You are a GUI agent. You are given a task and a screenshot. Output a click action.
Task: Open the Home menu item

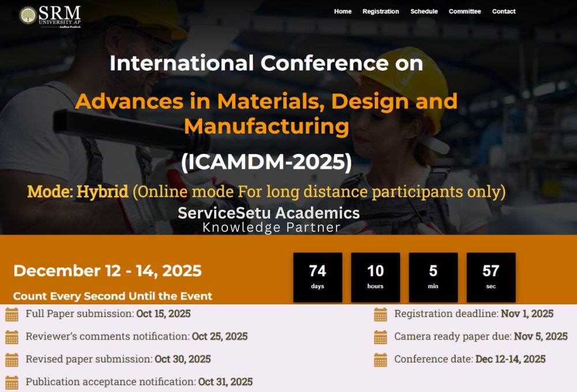343,12
